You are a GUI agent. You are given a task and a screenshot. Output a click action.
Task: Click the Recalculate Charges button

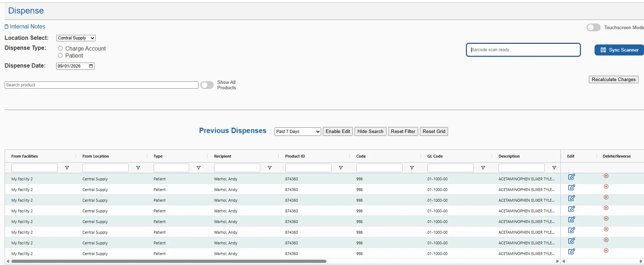click(614, 80)
